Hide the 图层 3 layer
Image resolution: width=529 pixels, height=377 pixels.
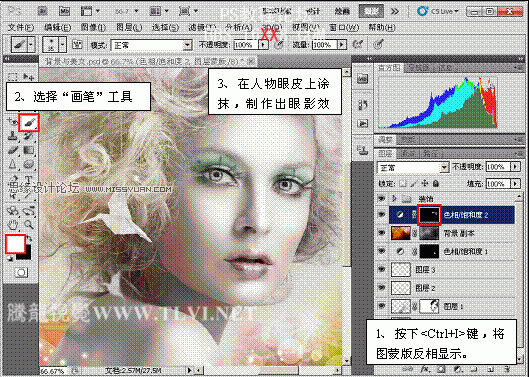click(382, 269)
